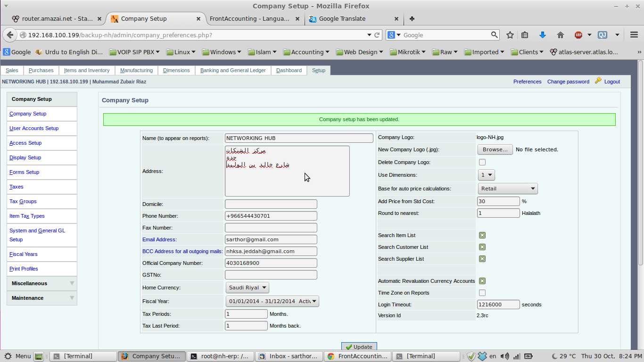This screenshot has width=644, height=362.
Task: Expand the Maintenance sidebar section
Action: (42, 298)
